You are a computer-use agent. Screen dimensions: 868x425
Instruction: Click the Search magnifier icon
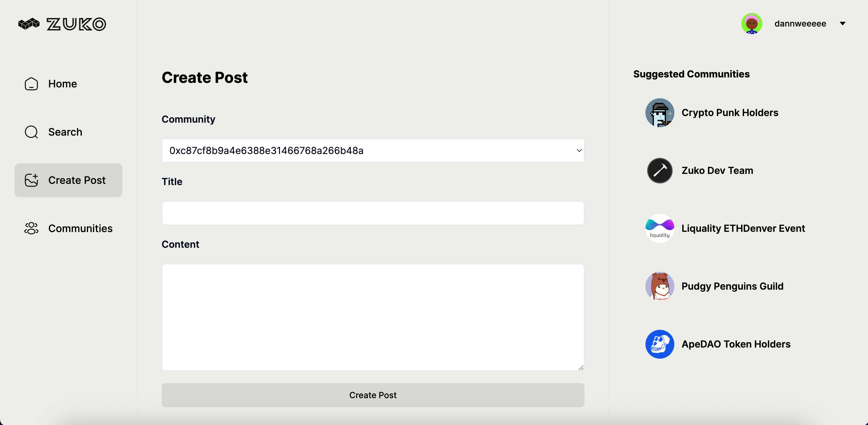point(31,132)
